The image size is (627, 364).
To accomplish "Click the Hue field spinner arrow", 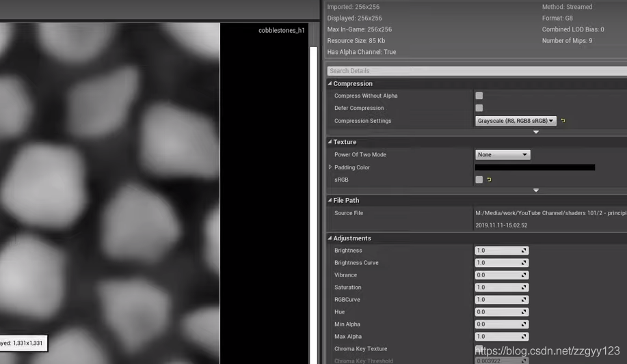I will point(524,312).
